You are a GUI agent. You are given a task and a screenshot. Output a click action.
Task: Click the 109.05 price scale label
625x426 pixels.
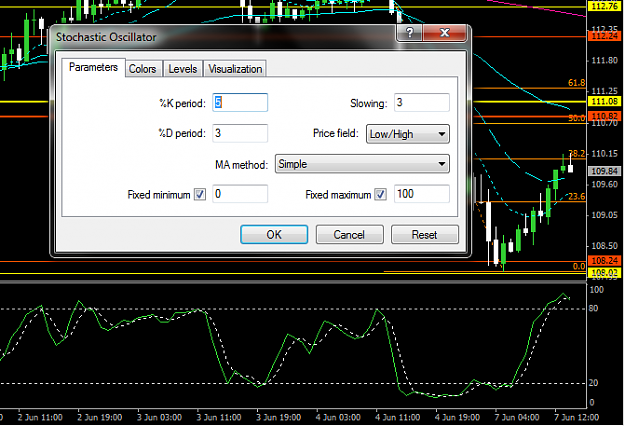(604, 215)
